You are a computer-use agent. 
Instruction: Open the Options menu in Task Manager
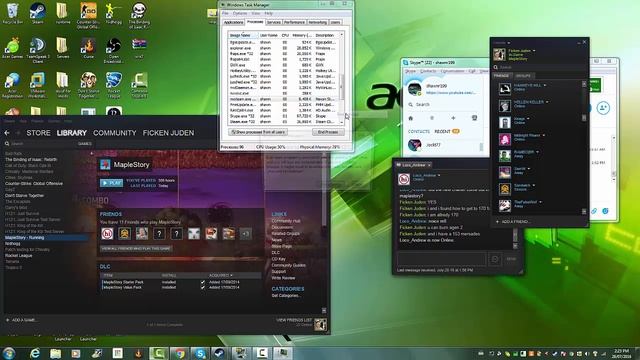[x=240, y=13]
